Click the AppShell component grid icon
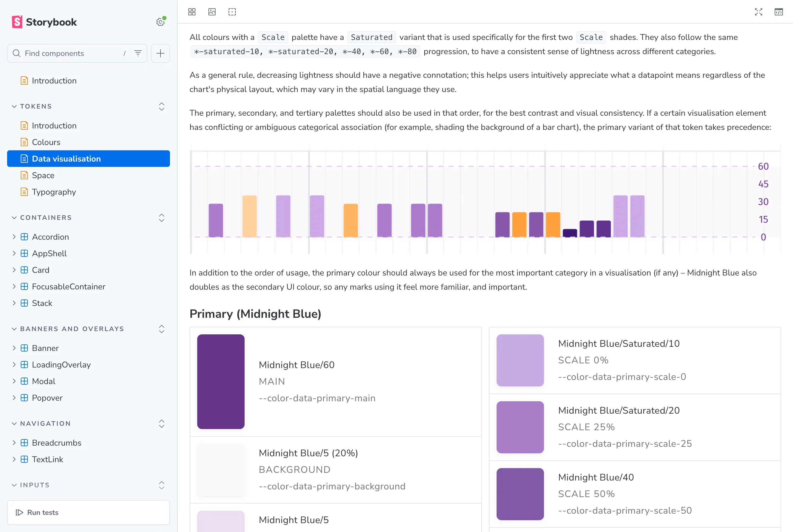Image resolution: width=793 pixels, height=532 pixels. click(x=24, y=254)
